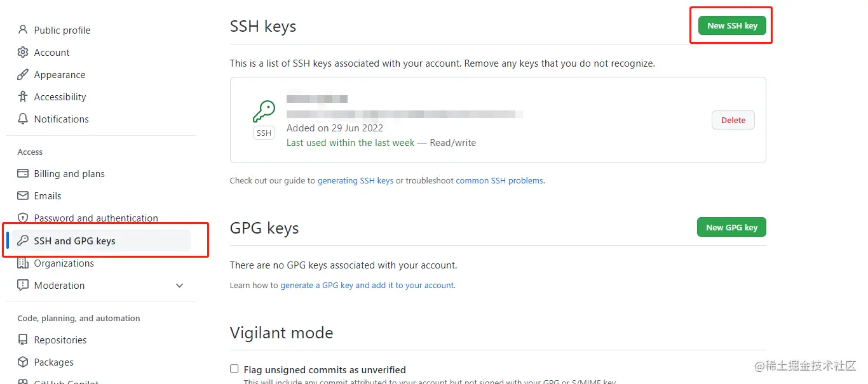The image size is (868, 384).
Task: Click the Organizations building icon
Action: pyautogui.click(x=23, y=263)
